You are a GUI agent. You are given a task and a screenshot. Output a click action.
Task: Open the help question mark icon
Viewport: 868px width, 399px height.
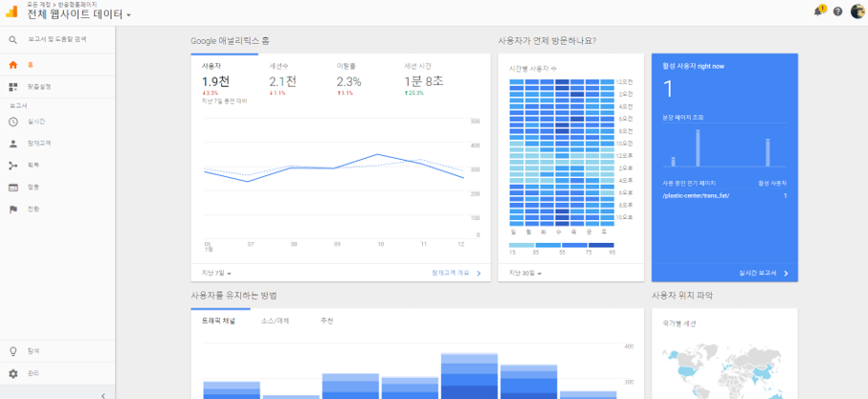(837, 11)
